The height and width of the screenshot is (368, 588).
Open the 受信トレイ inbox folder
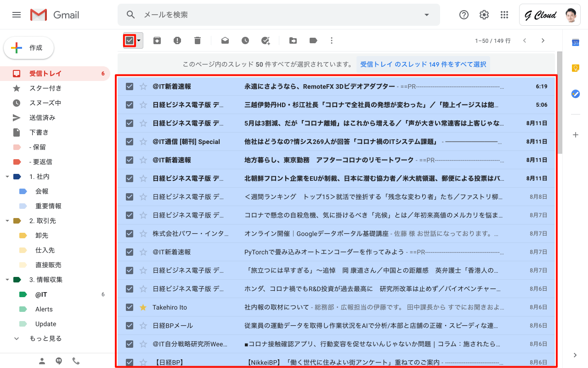pos(55,74)
